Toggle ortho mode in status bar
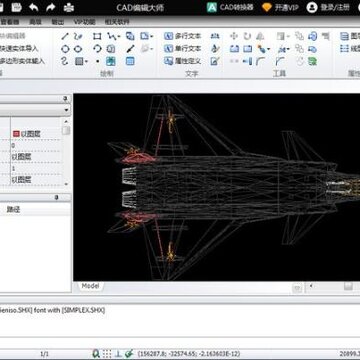Viewport: 360px width, 360px height. click(x=118, y=354)
